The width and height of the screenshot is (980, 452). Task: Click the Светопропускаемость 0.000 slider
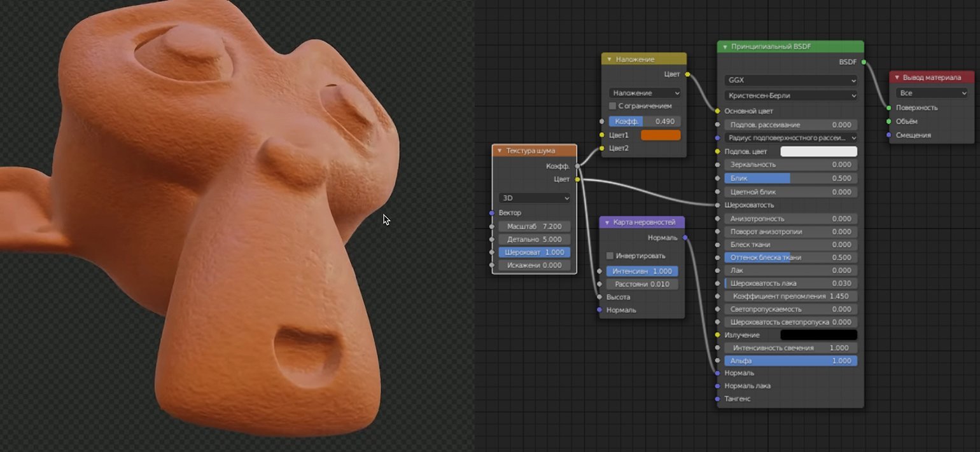790,310
